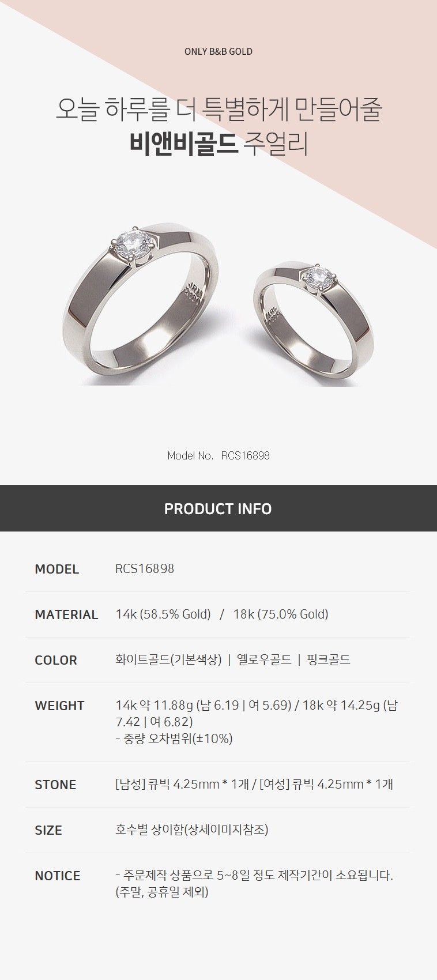
Task: Click the larger men's ring image
Action: click(x=142, y=305)
